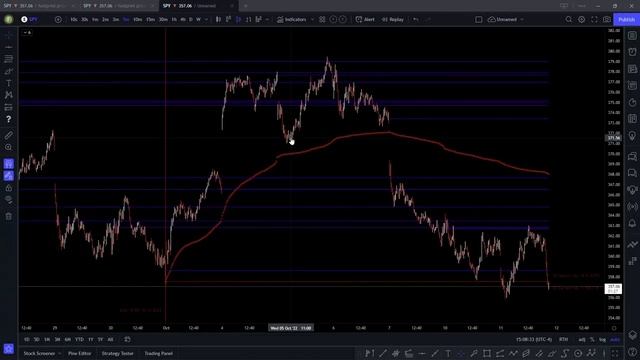Open quick search magnifier icon
Viewport: 640px width, 360px height.
(569, 19)
